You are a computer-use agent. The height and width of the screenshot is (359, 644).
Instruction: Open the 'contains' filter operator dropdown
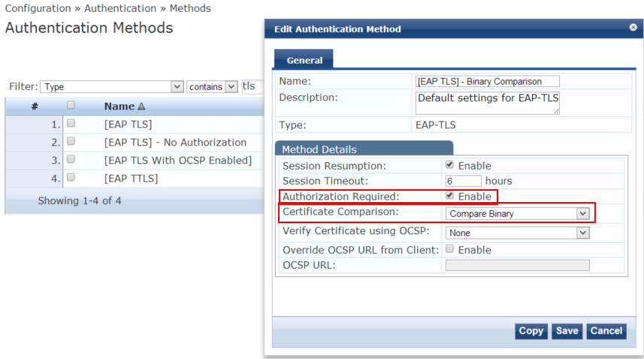(x=213, y=86)
